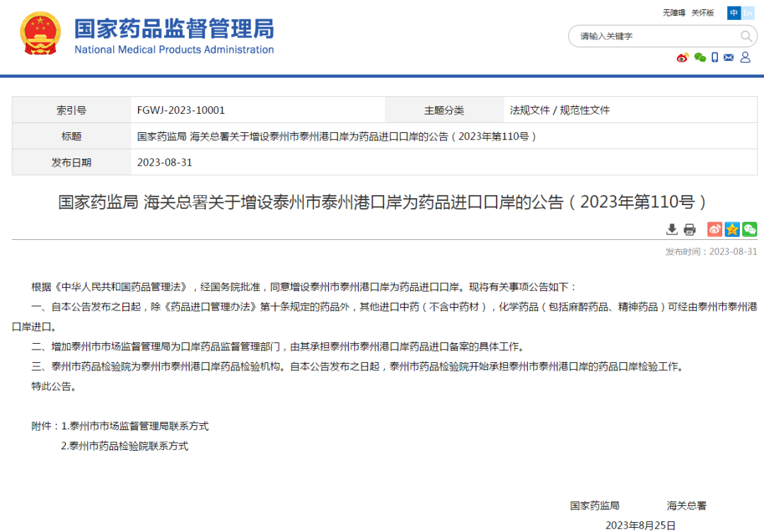The height and width of the screenshot is (532, 764).
Task: Click the search magnifier icon
Action: point(746,36)
